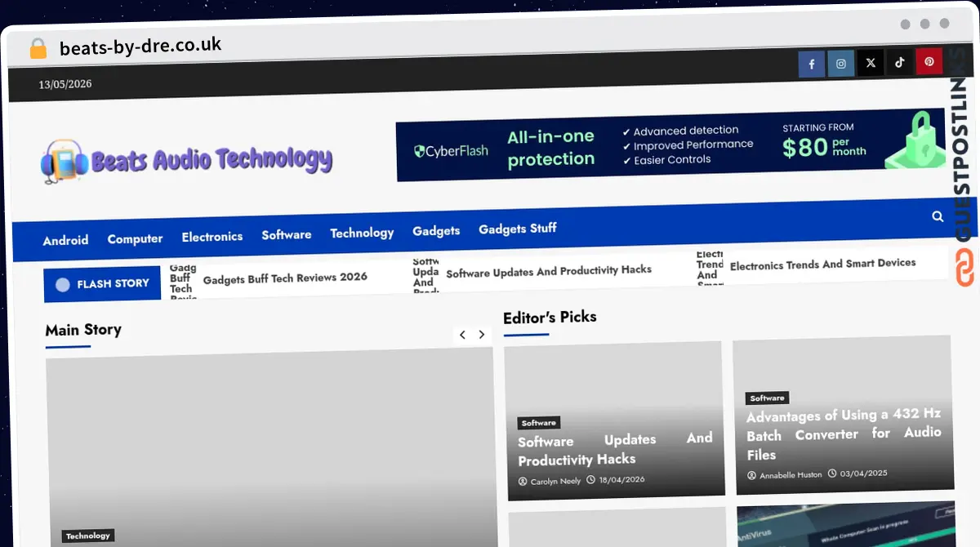This screenshot has width=980, height=547.
Task: Click the Main Story heading
Action: point(83,330)
